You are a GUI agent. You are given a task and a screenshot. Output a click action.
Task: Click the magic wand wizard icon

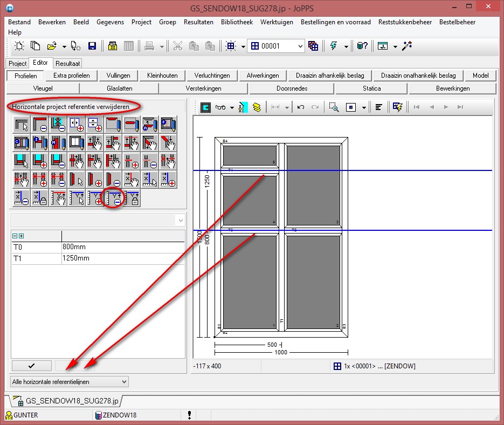(x=407, y=46)
